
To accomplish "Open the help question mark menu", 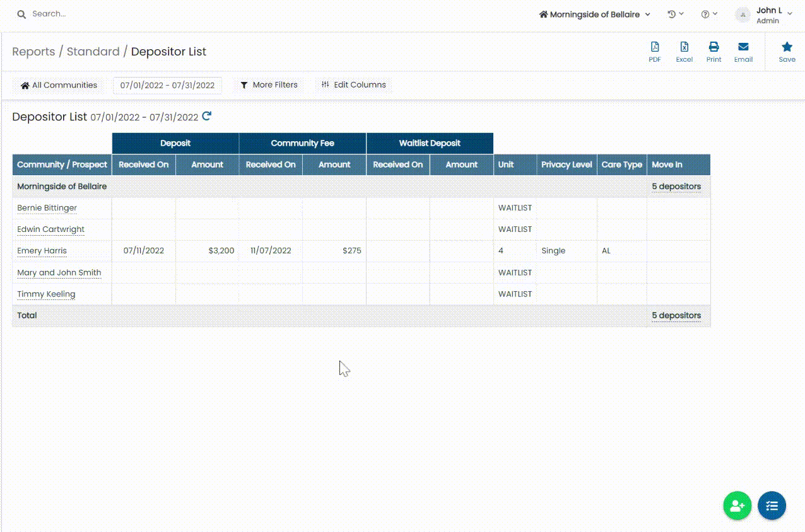I will (x=709, y=14).
